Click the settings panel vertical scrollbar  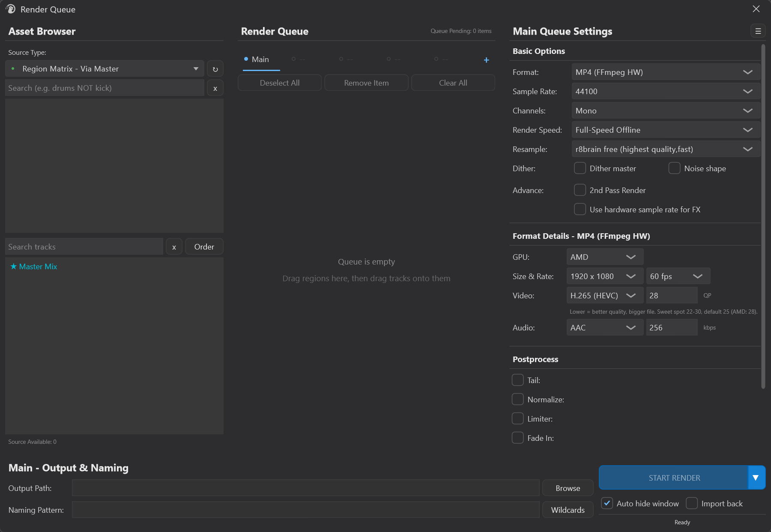point(763,216)
